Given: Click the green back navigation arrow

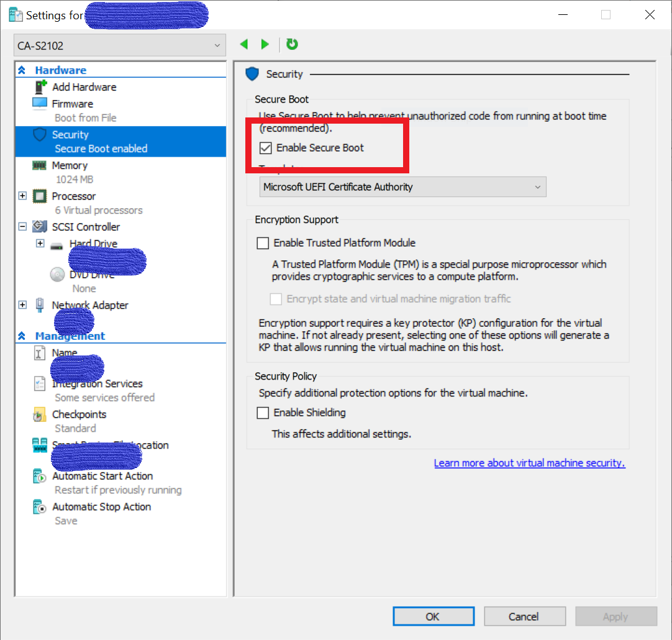Looking at the screenshot, I should 244,45.
